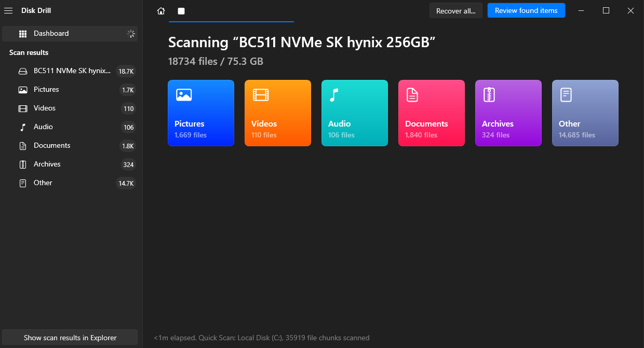
Task: Click the document icon on Documents card
Action: coord(412,94)
